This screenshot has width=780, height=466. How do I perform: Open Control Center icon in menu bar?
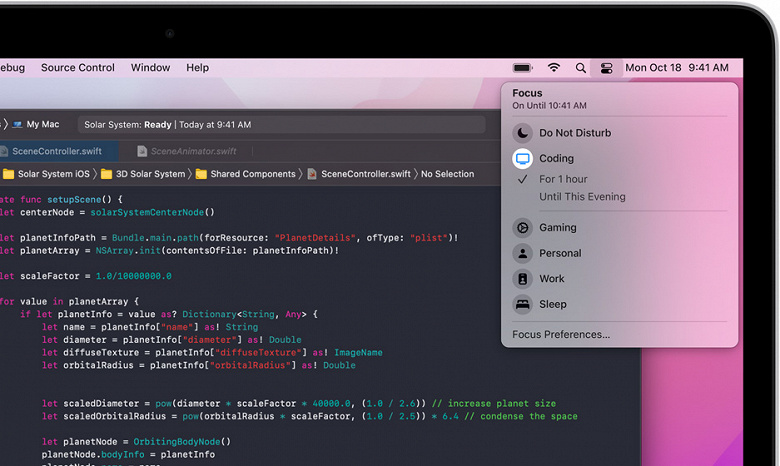coord(606,68)
